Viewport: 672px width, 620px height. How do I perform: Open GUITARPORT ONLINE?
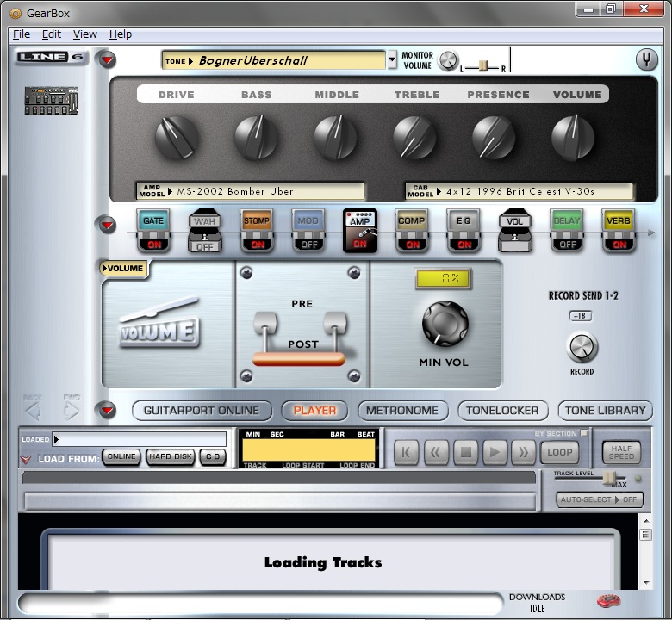pos(202,411)
